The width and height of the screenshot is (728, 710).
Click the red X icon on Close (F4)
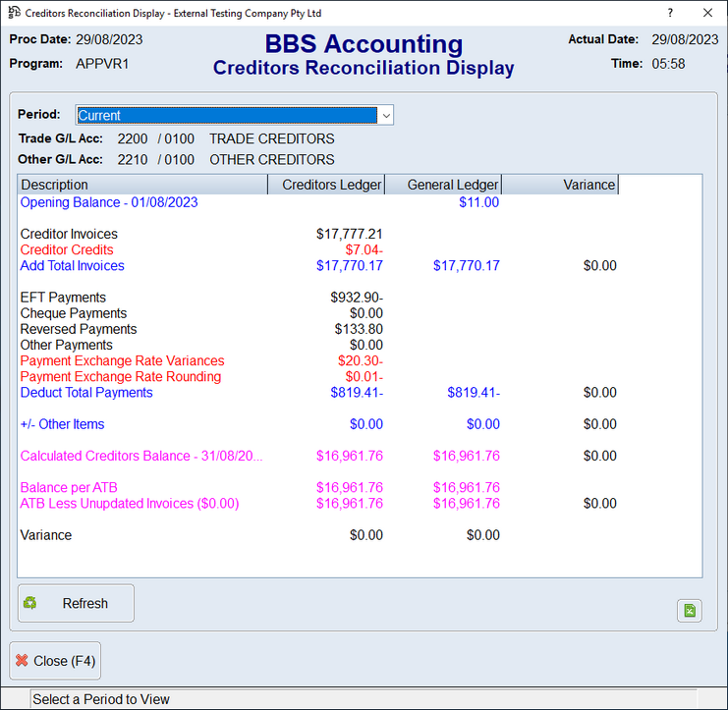point(22,661)
